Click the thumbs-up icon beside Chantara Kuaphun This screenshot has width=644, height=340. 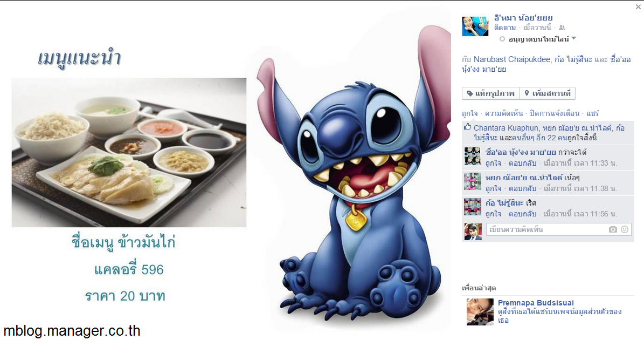[467, 127]
